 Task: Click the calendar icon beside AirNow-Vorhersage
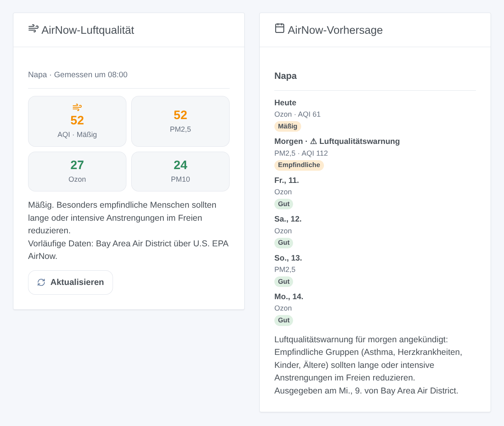[280, 28]
